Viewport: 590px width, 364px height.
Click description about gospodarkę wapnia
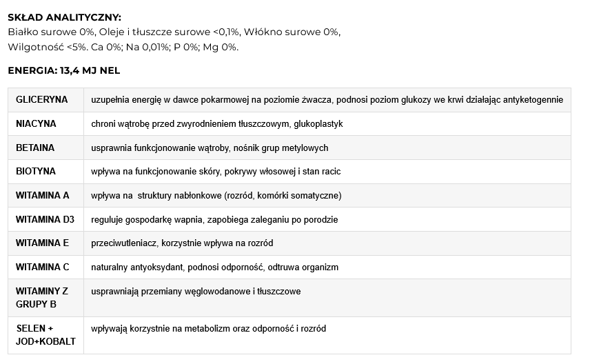tap(214, 220)
